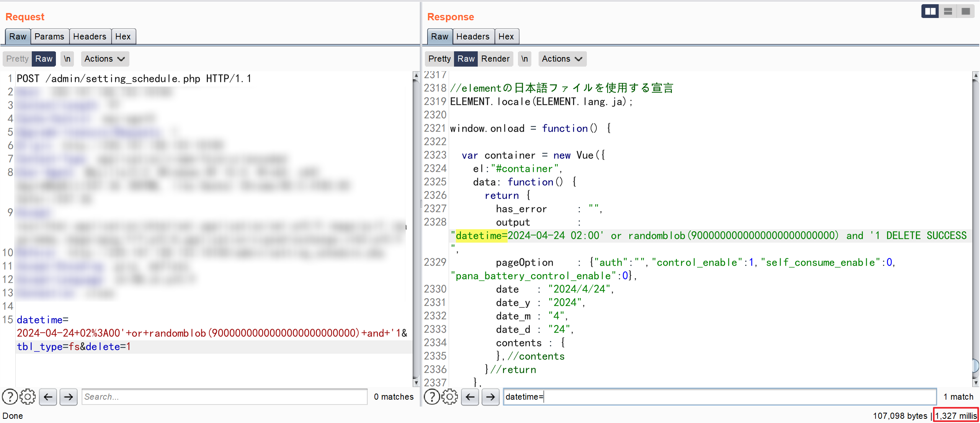Open Request search settings gear
Viewport: 980px width, 423px height.
coord(28,397)
